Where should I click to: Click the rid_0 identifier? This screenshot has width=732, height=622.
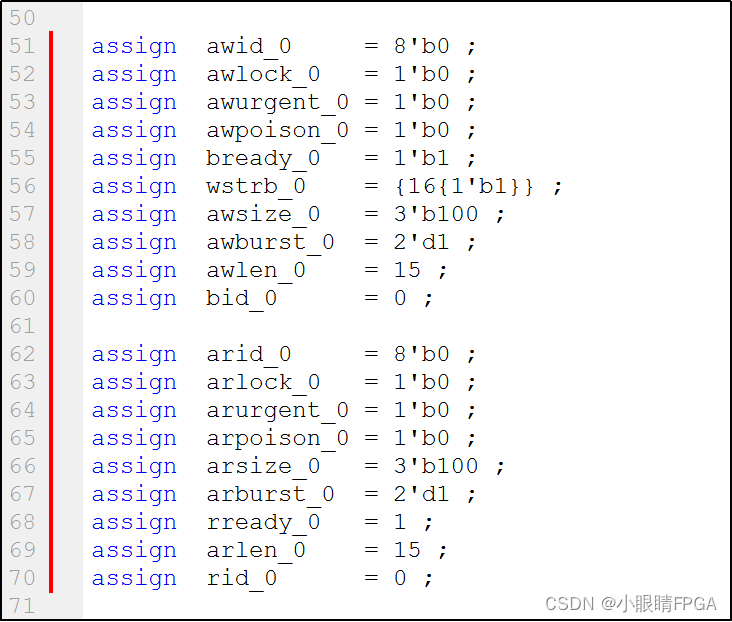(241, 578)
